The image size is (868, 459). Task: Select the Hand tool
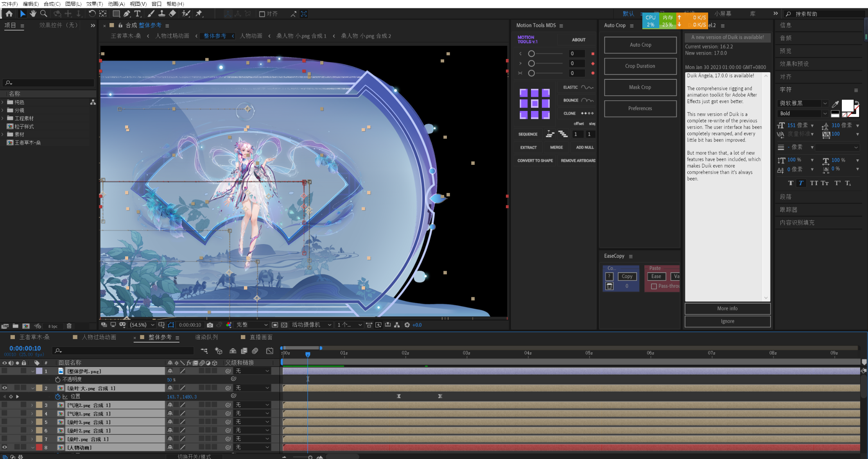33,14
